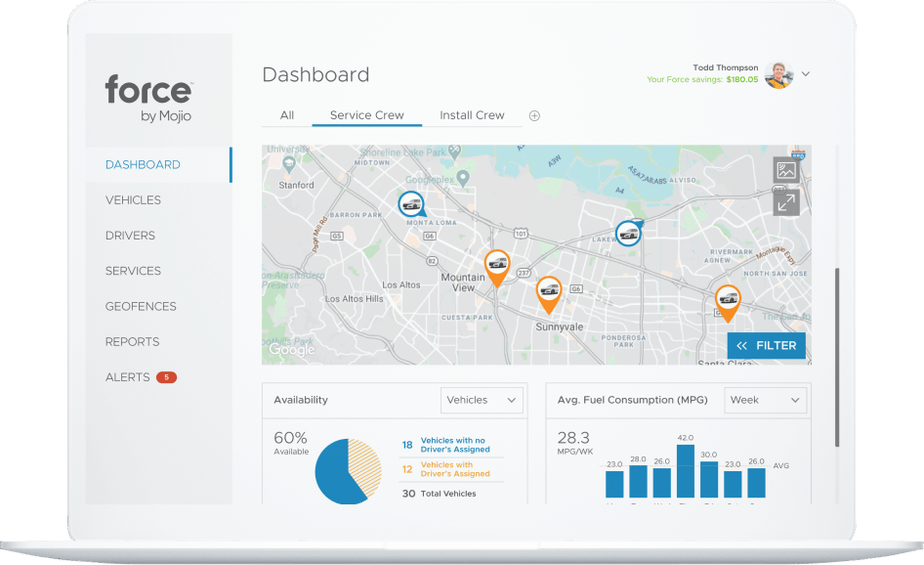Select the blue vehicle marker near Monta Loma
This screenshot has height=565, width=924.
pos(411,204)
